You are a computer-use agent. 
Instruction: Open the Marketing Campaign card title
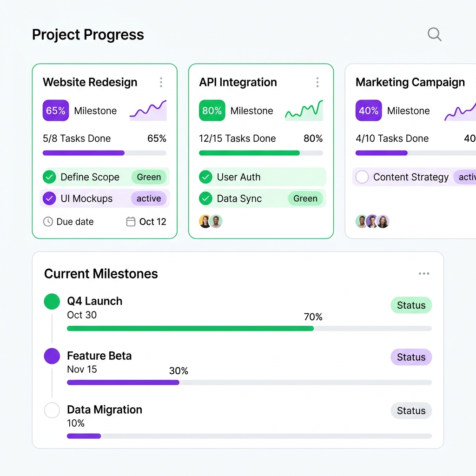tap(410, 82)
